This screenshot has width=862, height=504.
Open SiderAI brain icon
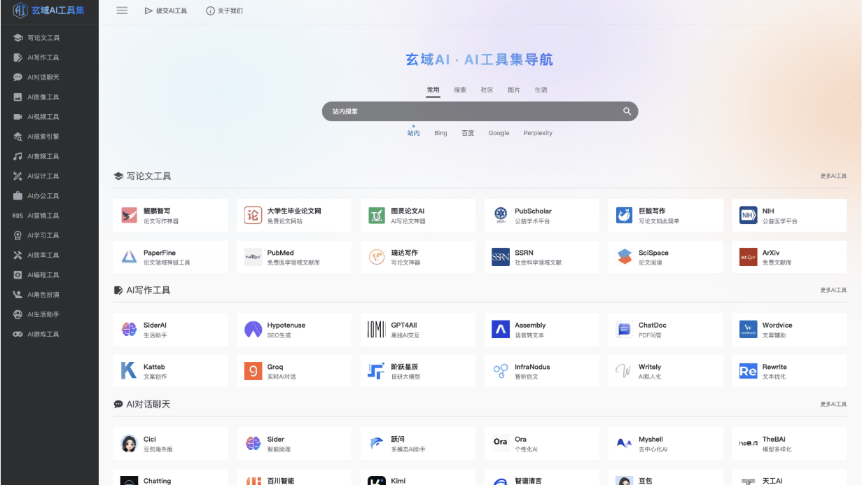click(129, 330)
